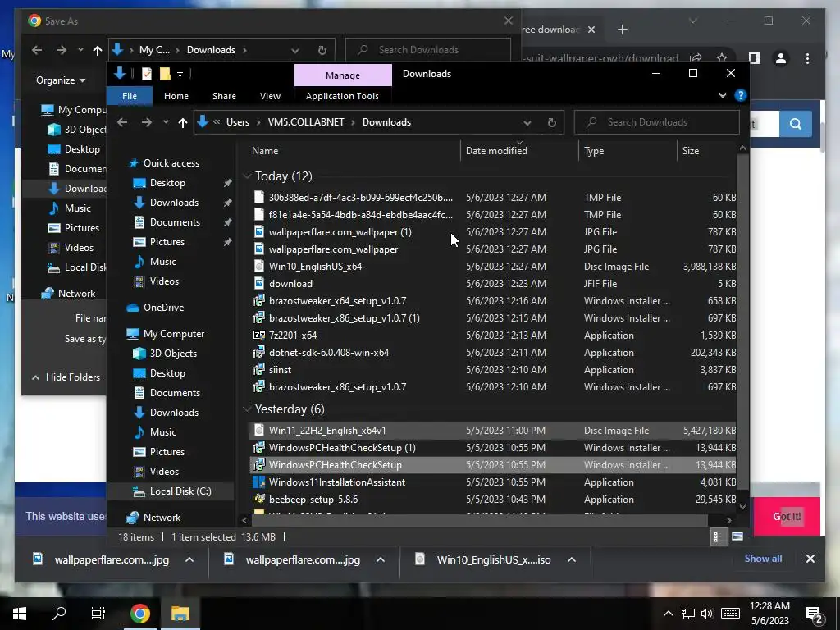Collapse the Today (12) group
Image resolution: width=840 pixels, height=630 pixels.
(247, 176)
